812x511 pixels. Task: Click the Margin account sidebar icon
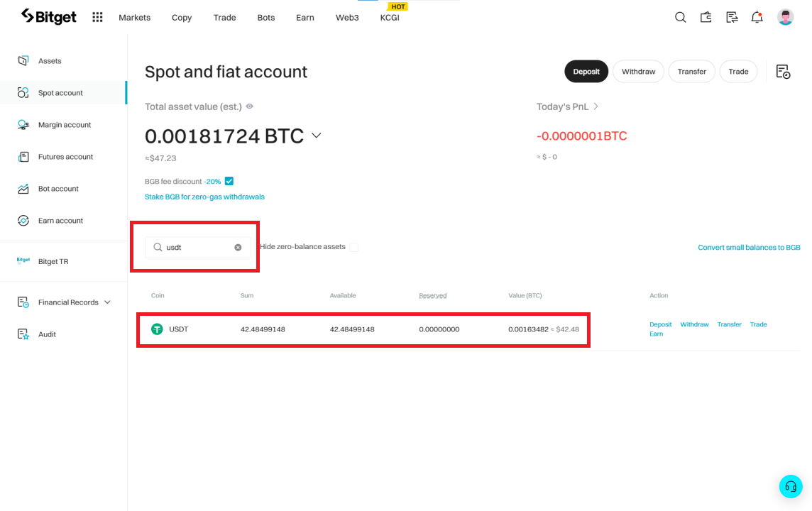pos(23,125)
